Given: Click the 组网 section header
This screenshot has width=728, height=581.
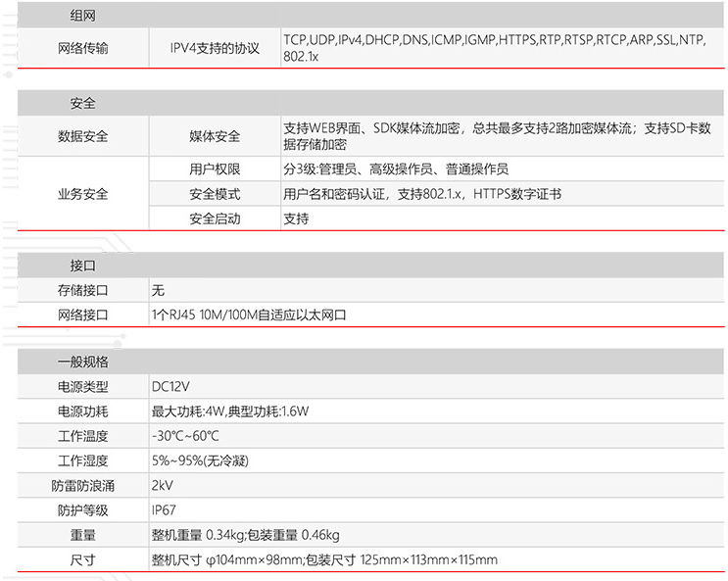Looking at the screenshot, I should (x=83, y=17).
